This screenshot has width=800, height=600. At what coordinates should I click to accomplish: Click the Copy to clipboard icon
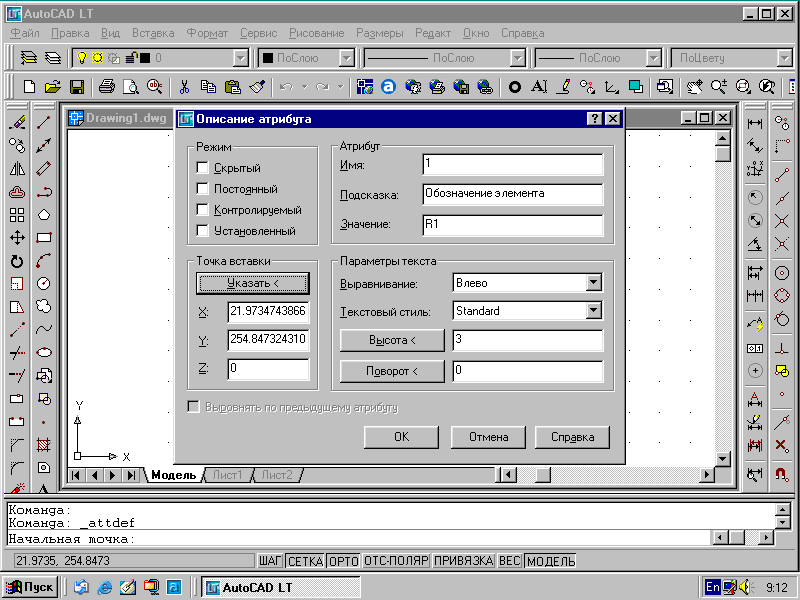pyautogui.click(x=208, y=87)
